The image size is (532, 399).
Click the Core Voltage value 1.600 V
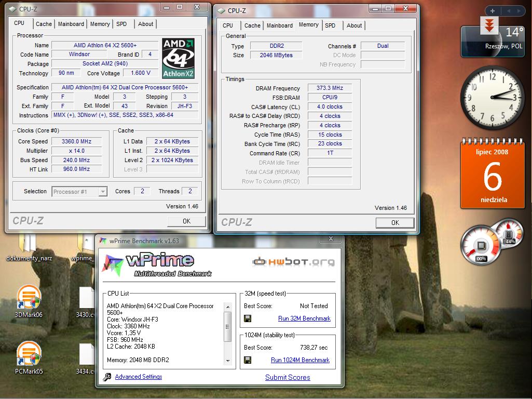click(x=141, y=73)
